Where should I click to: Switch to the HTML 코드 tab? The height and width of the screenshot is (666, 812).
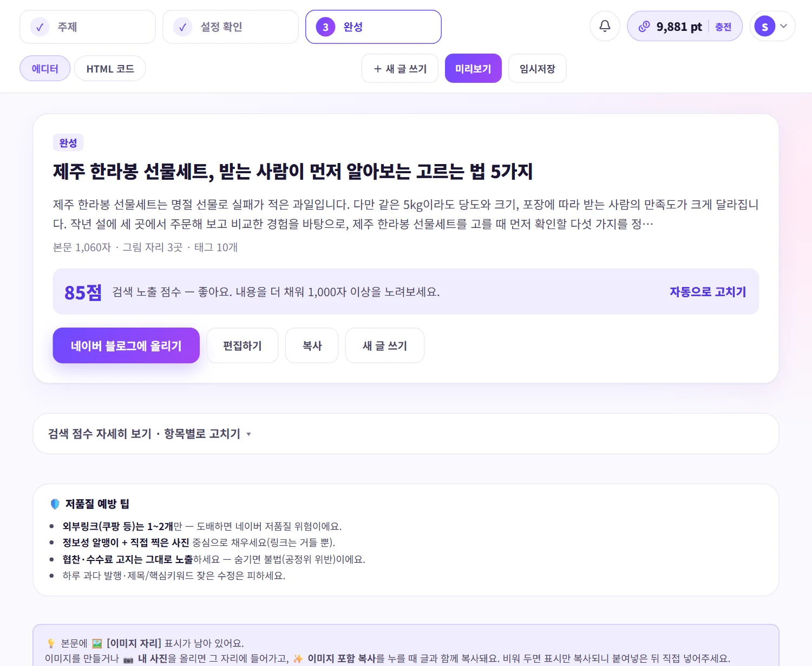[x=110, y=69]
